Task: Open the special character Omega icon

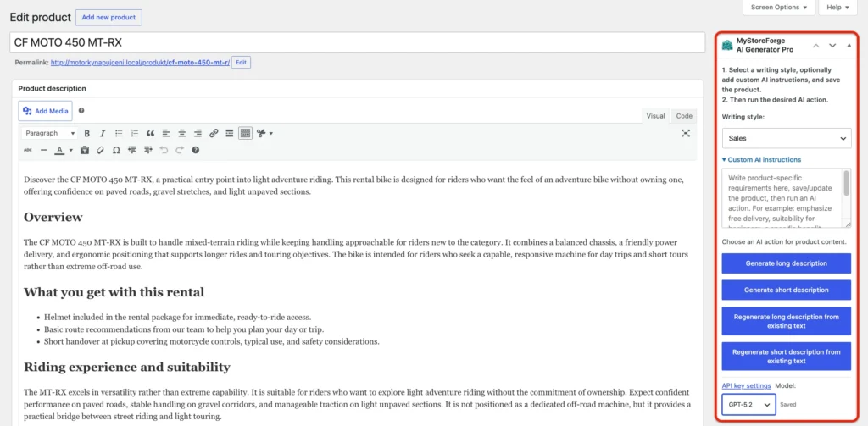Action: (116, 150)
